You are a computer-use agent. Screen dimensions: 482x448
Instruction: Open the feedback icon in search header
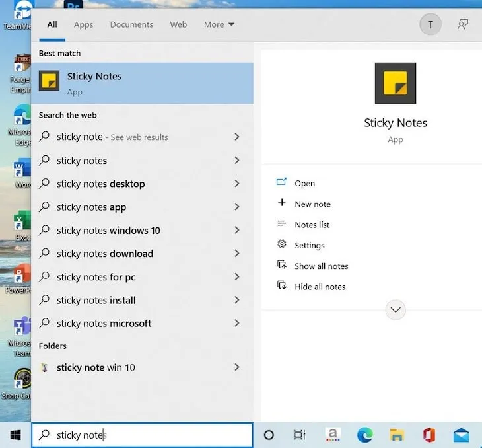click(x=463, y=24)
